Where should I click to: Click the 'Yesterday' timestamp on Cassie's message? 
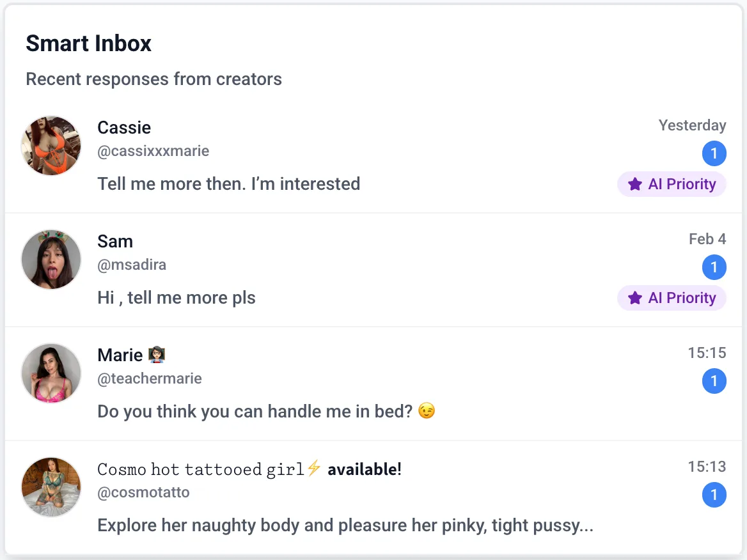[x=692, y=125]
